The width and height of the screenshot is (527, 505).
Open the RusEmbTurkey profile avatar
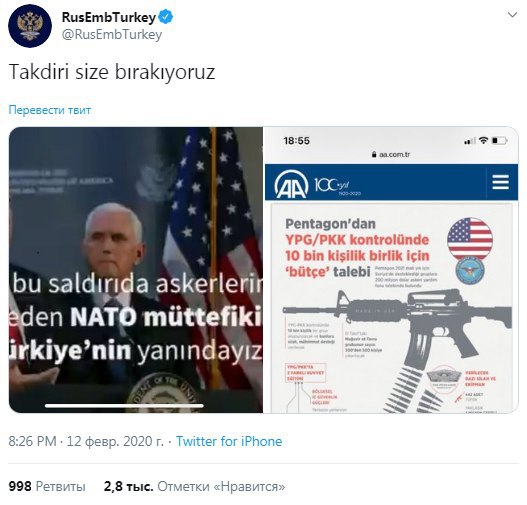(x=30, y=26)
